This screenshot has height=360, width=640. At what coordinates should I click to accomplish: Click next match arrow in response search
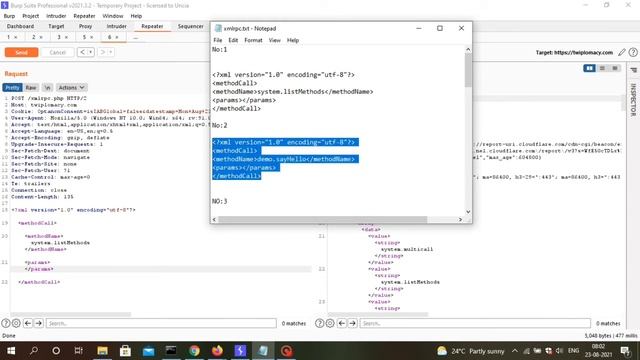(x=352, y=323)
